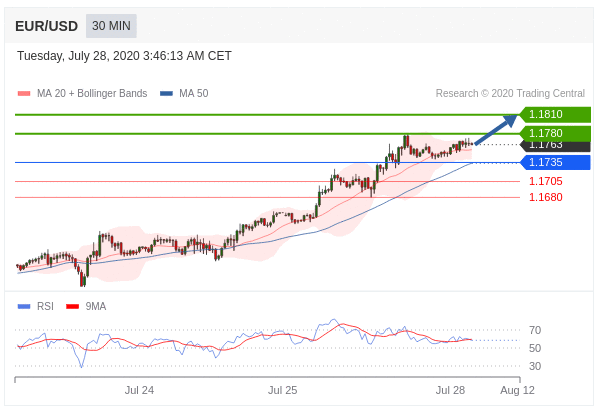Click the 'RSI' legend label
The width and height of the screenshot is (600, 410).
pos(45,306)
